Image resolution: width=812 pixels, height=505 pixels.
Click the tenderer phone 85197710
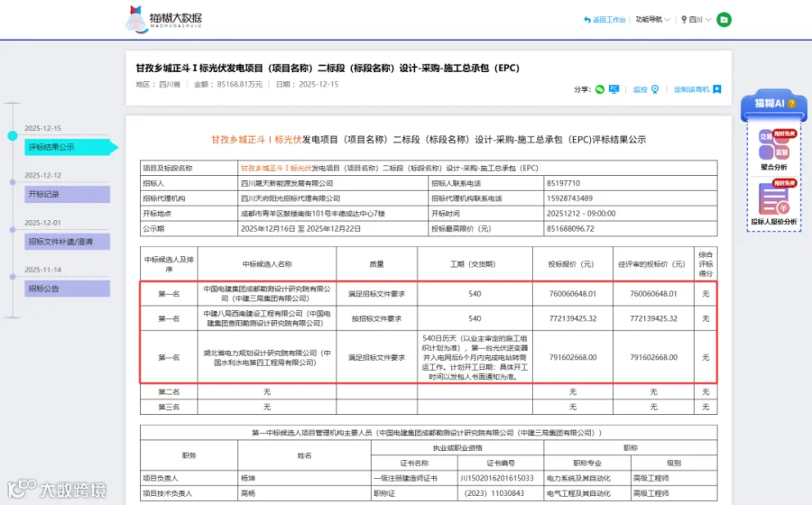coord(563,183)
